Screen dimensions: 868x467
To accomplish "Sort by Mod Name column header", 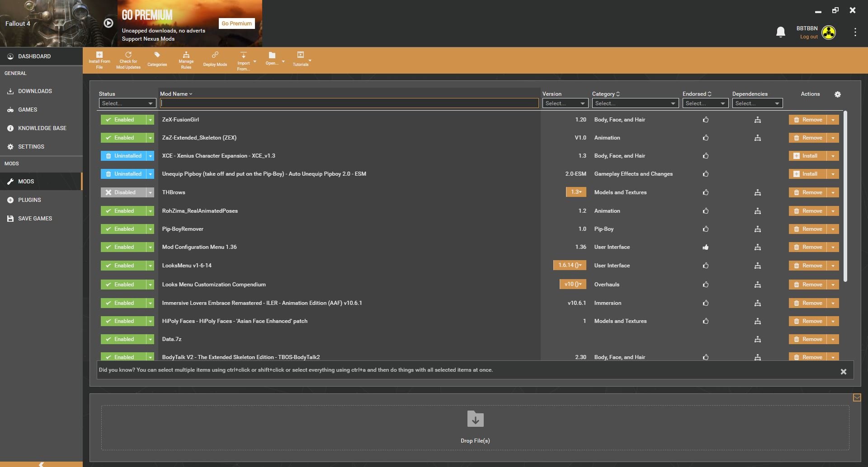I will tap(176, 94).
